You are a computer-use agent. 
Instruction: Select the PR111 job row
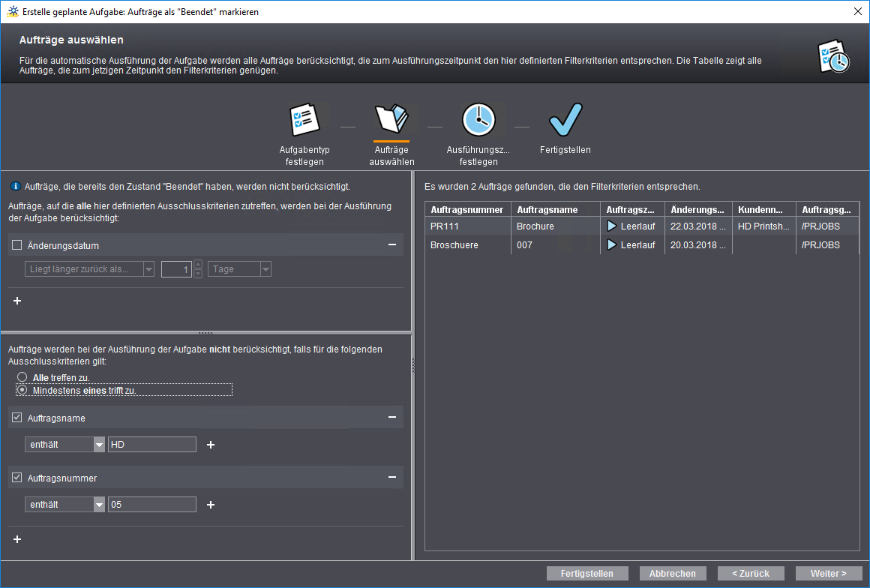click(642, 226)
